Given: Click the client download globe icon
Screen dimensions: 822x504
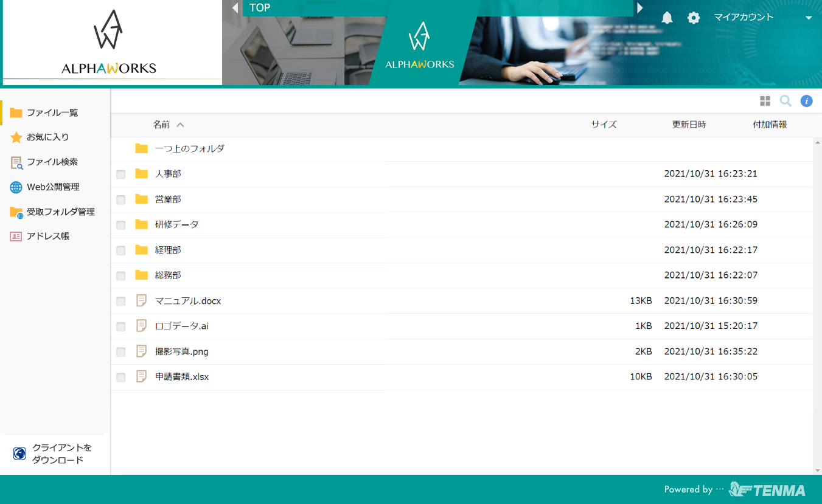Looking at the screenshot, I should point(19,454).
